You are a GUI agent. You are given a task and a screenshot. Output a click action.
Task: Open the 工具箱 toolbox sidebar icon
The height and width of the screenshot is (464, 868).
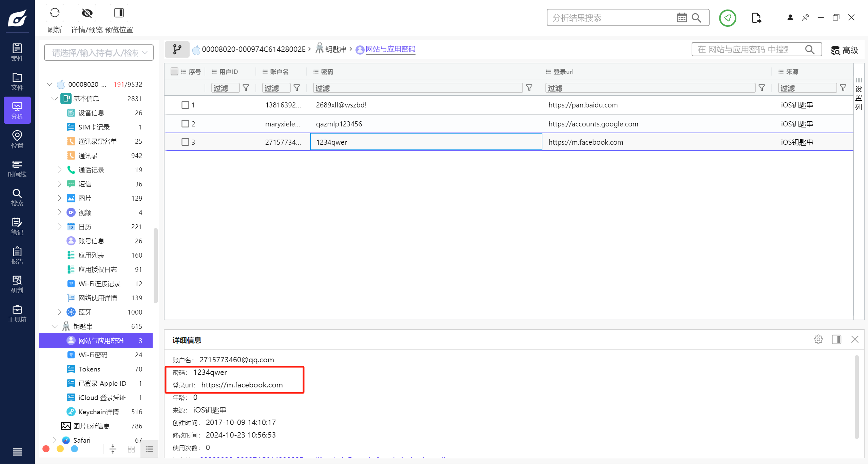coord(17,314)
